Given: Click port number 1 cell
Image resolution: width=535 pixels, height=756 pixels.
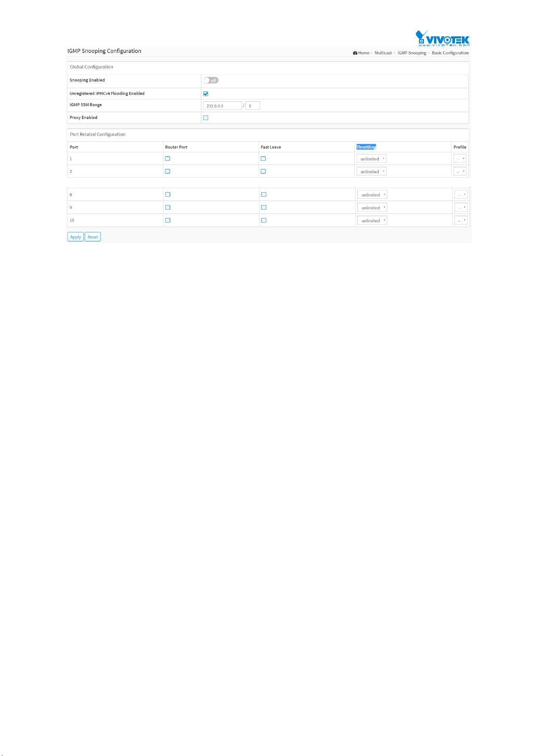Looking at the screenshot, I should coord(115,159).
